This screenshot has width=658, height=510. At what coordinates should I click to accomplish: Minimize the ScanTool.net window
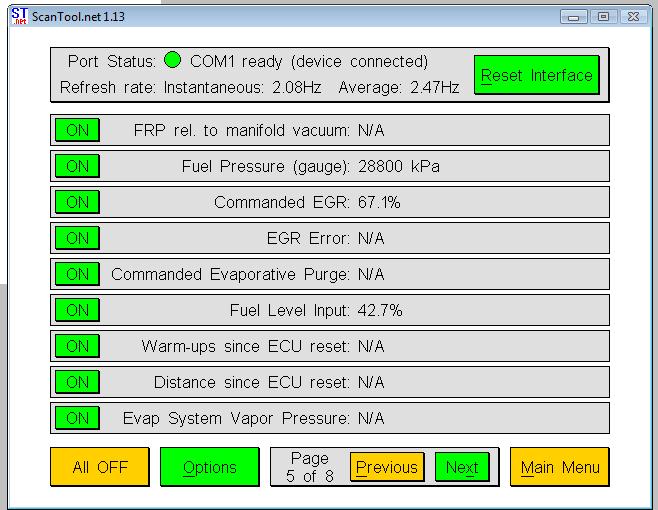click(574, 16)
